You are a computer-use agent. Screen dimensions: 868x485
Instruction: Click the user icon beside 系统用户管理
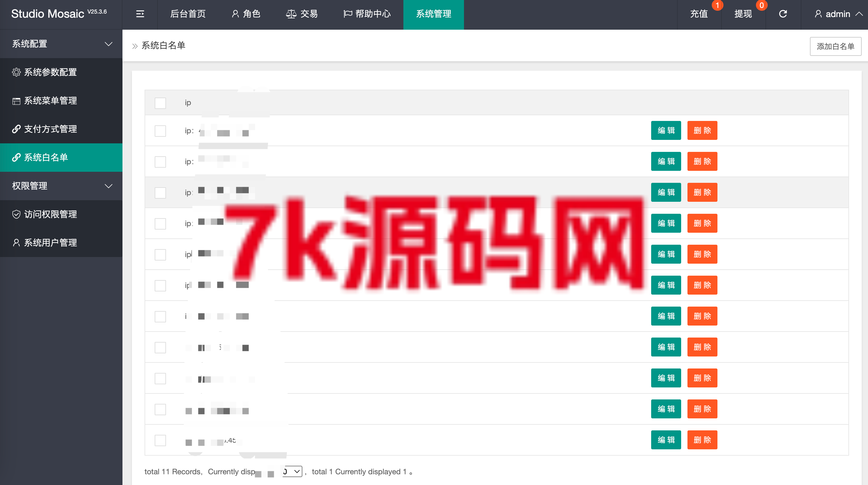16,243
